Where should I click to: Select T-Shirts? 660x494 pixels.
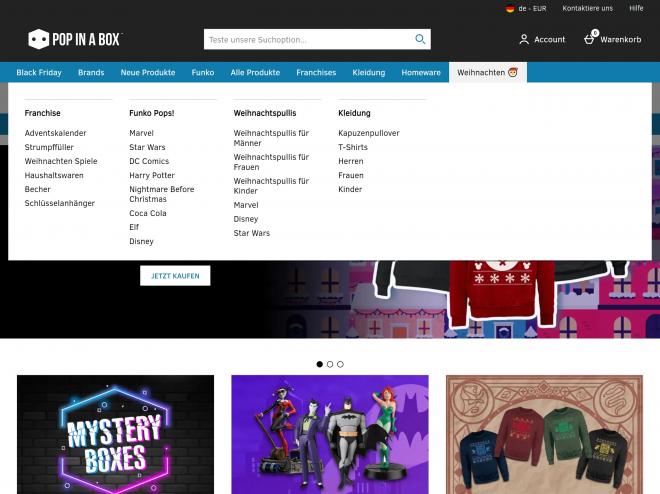[353, 147]
